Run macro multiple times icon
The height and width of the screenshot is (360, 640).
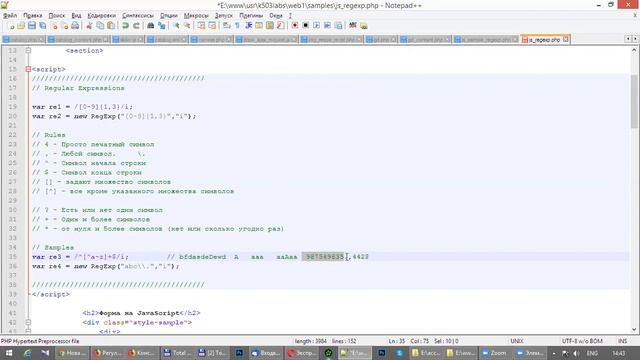tap(327, 26)
